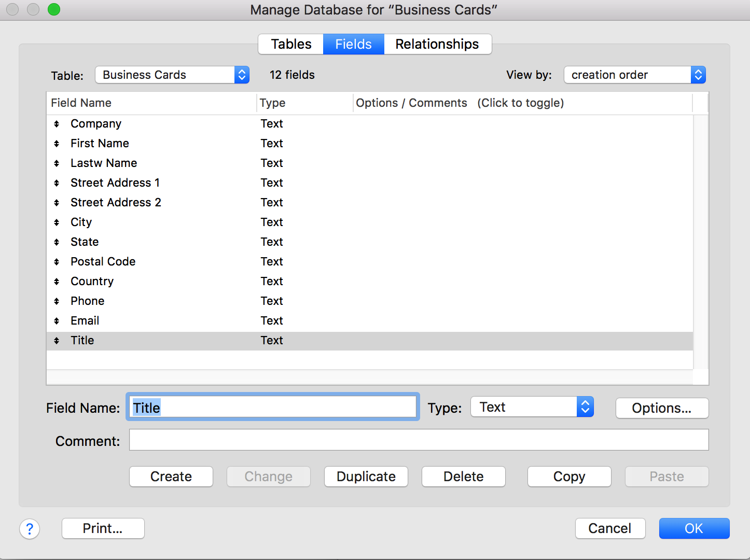Viewport: 750px width, 560px height.
Task: Open help with the question mark button
Action: (30, 529)
